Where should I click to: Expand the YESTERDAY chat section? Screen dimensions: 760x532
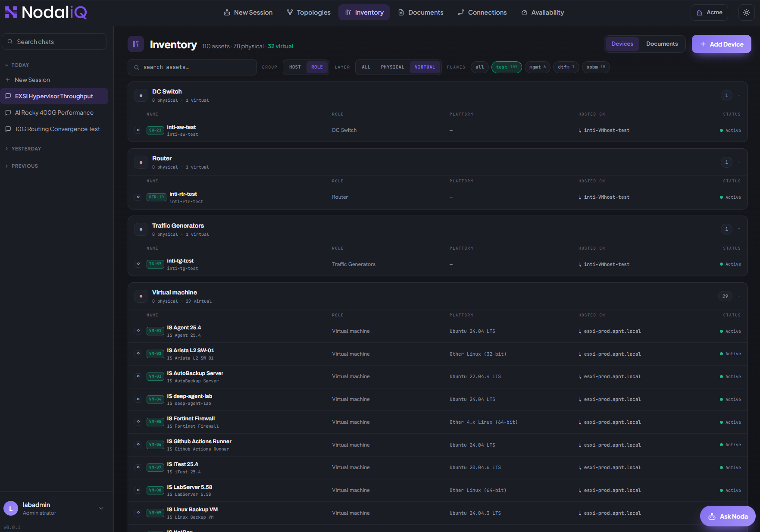point(23,149)
